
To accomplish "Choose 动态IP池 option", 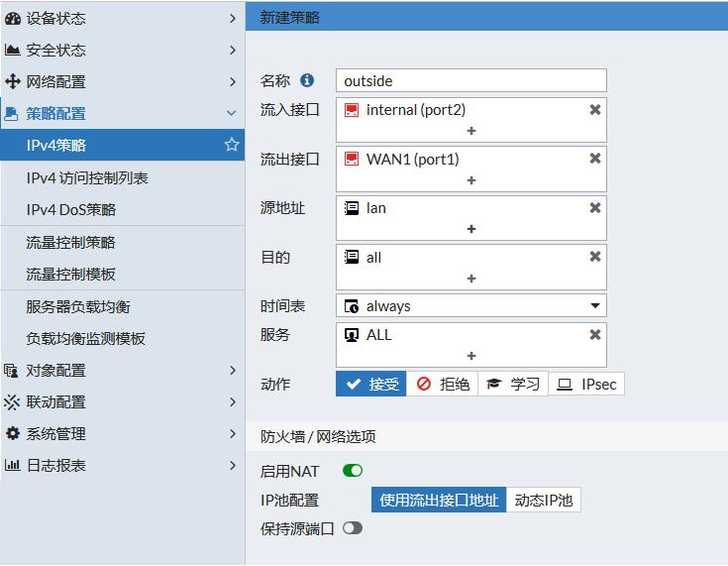I will click(x=543, y=500).
